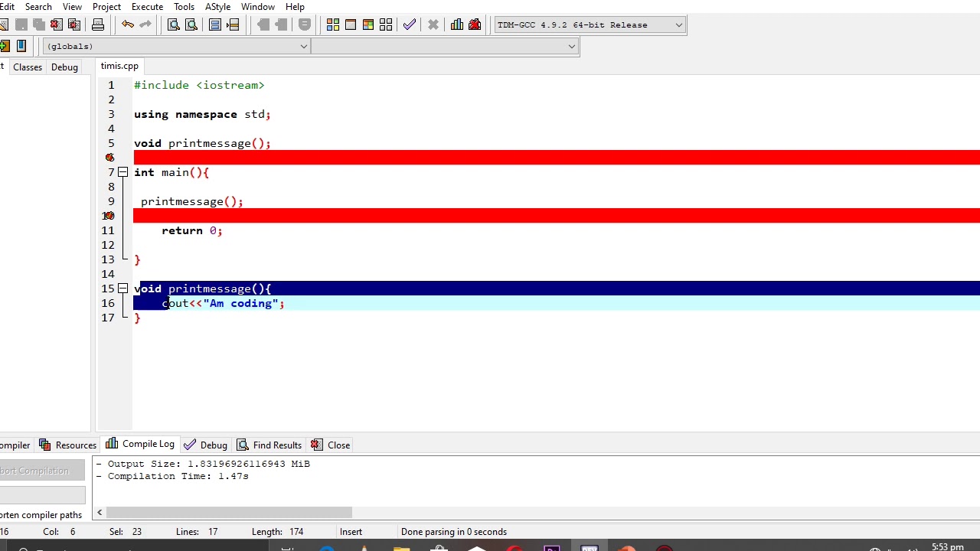Click the blue bookmark icon in second toolbar
Image resolution: width=980 pixels, height=551 pixels.
[x=21, y=46]
